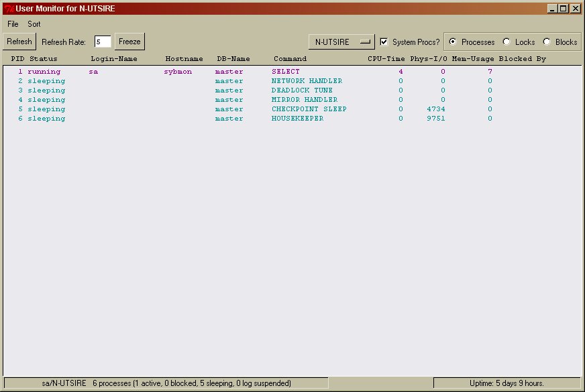Open the File menu
Screen dimensions: 585x392
pos(13,24)
